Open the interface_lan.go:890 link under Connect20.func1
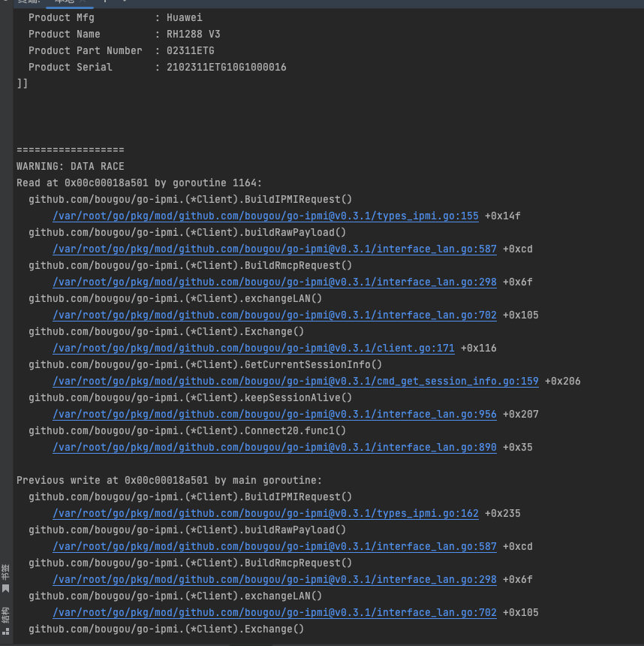The image size is (644, 646). click(274, 447)
